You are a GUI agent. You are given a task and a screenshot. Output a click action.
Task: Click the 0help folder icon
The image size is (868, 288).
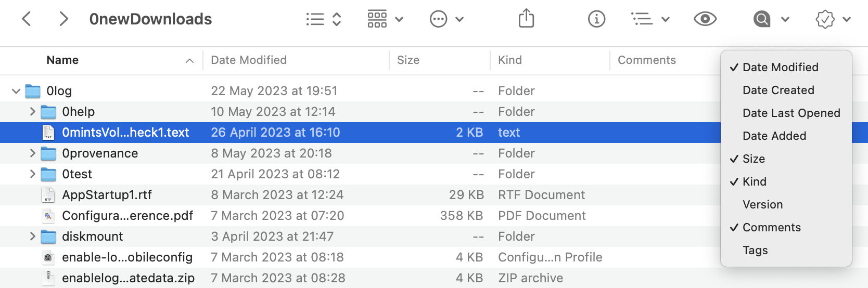(48, 112)
